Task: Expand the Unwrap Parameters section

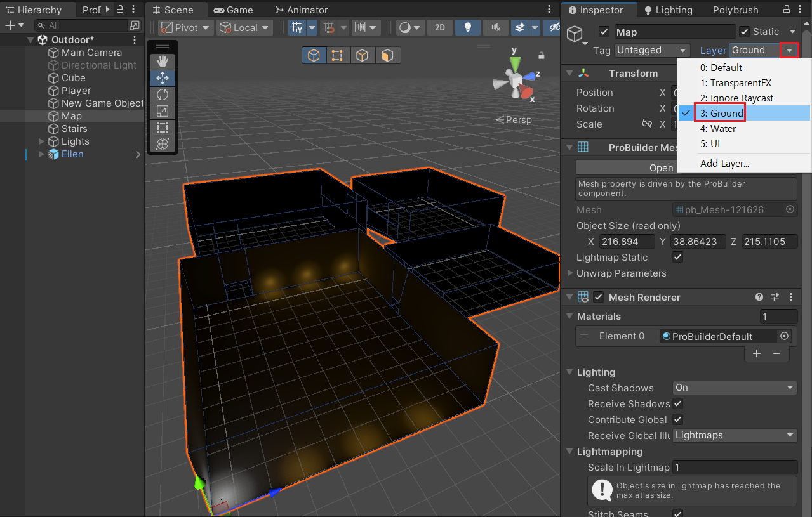Action: pyautogui.click(x=569, y=273)
